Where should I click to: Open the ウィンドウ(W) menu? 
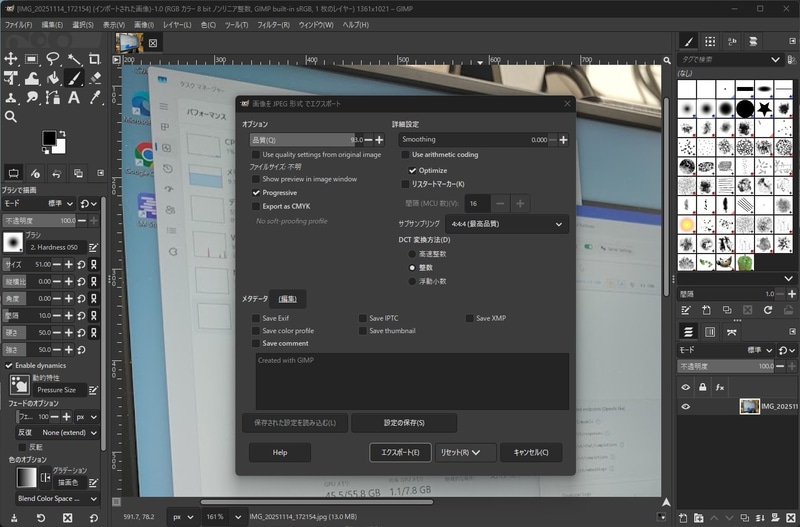click(x=316, y=24)
